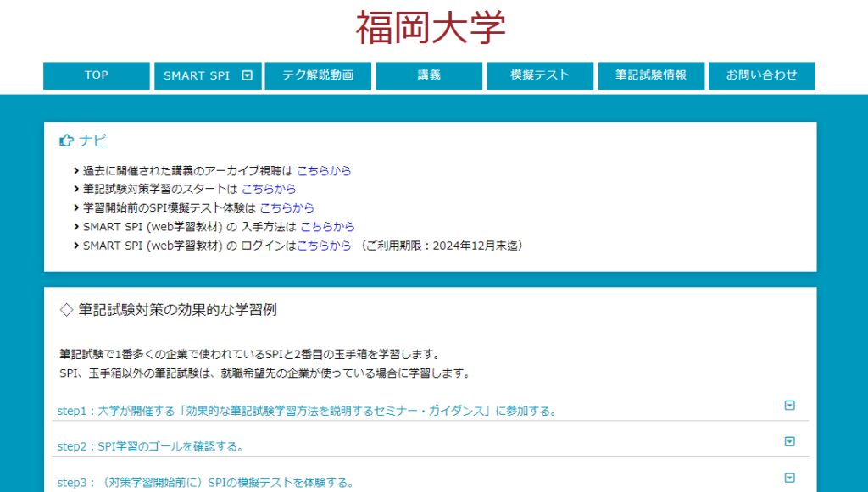
Task: Click the ご利用期限：2024年12月末迄 note
Action: (441, 246)
